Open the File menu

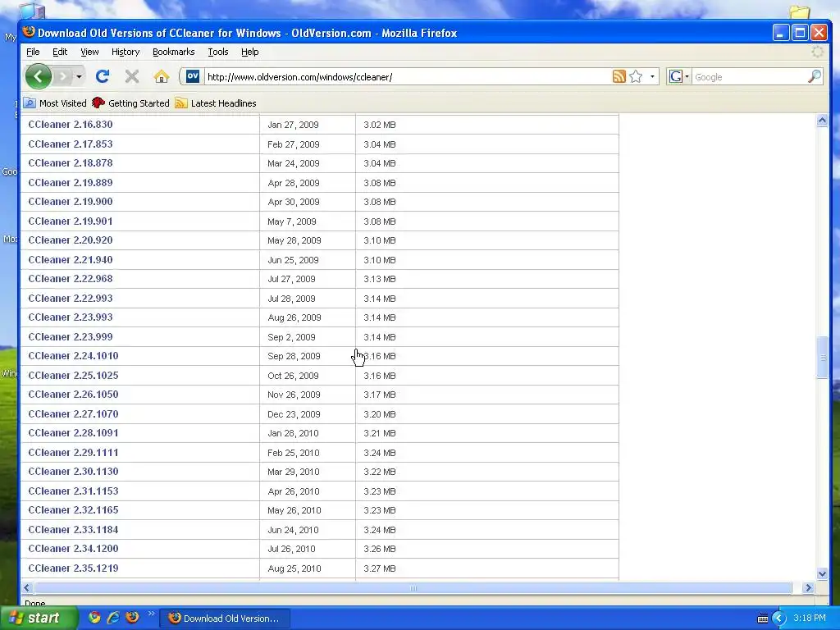(x=33, y=52)
